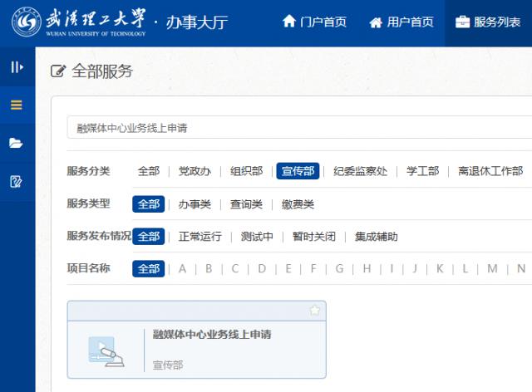Select 纪委监察处 department category

tap(360, 171)
